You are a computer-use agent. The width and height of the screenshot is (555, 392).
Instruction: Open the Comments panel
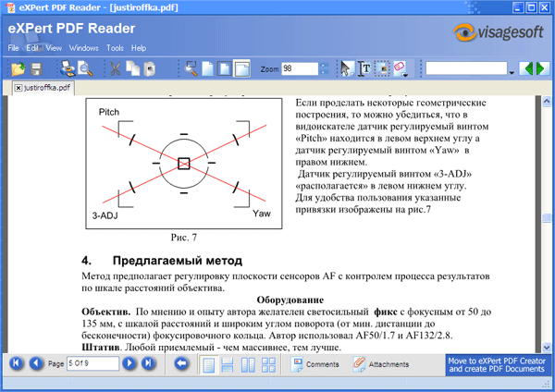coord(314,364)
